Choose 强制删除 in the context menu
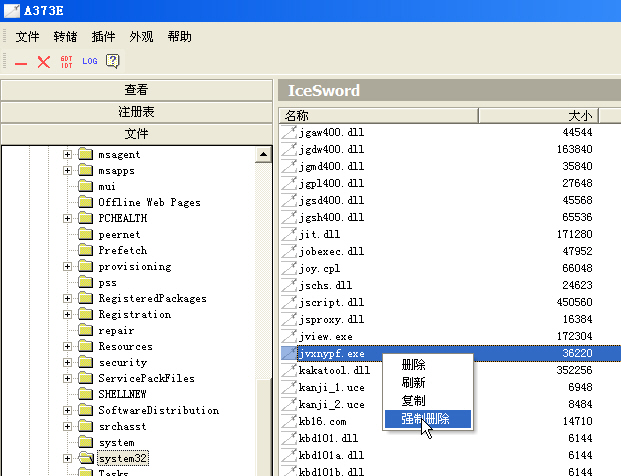The image size is (621, 476). coord(428,419)
